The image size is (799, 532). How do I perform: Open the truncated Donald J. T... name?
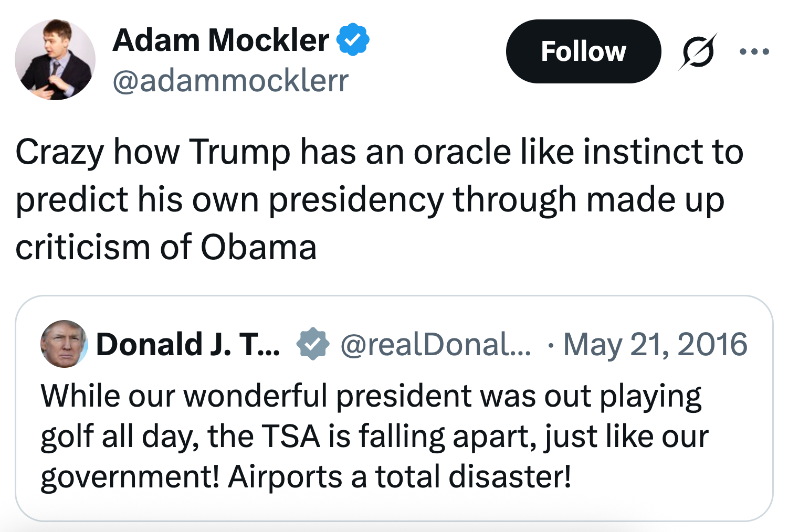tap(187, 345)
